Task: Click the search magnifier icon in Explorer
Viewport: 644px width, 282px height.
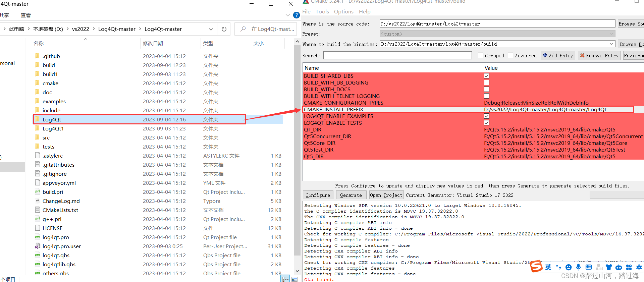Action: [x=243, y=29]
